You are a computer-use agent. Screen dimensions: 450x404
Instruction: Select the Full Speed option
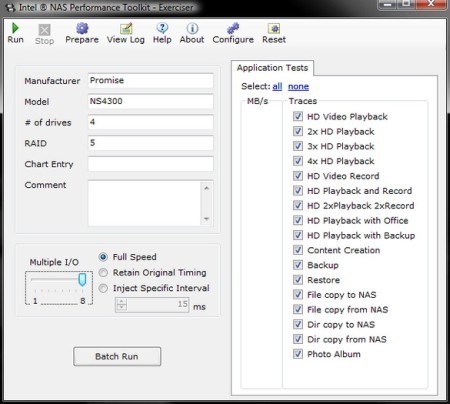point(103,257)
